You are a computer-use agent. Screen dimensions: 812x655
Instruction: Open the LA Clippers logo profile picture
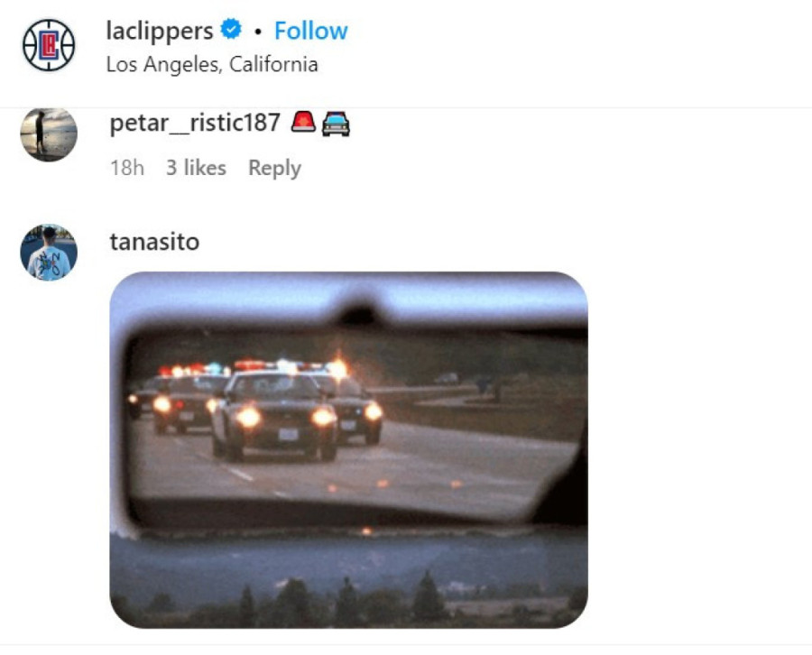point(49,45)
